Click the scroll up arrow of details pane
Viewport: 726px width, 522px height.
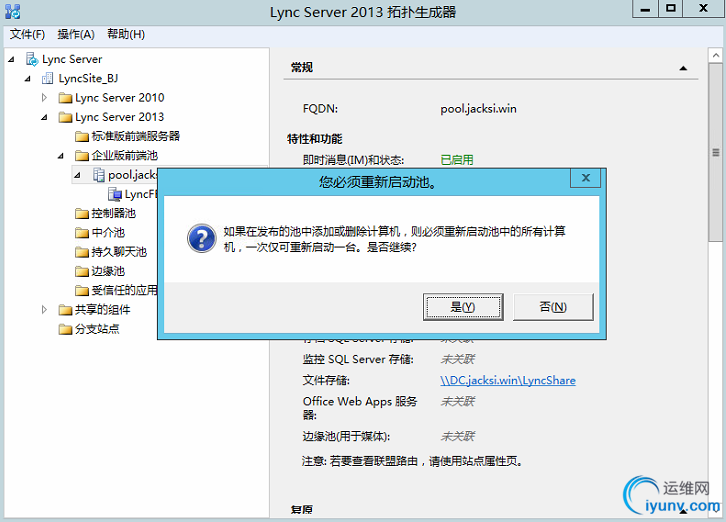point(716,56)
